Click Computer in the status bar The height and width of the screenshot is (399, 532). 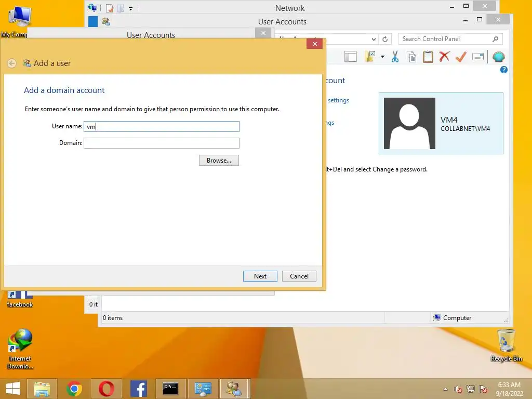pos(453,318)
